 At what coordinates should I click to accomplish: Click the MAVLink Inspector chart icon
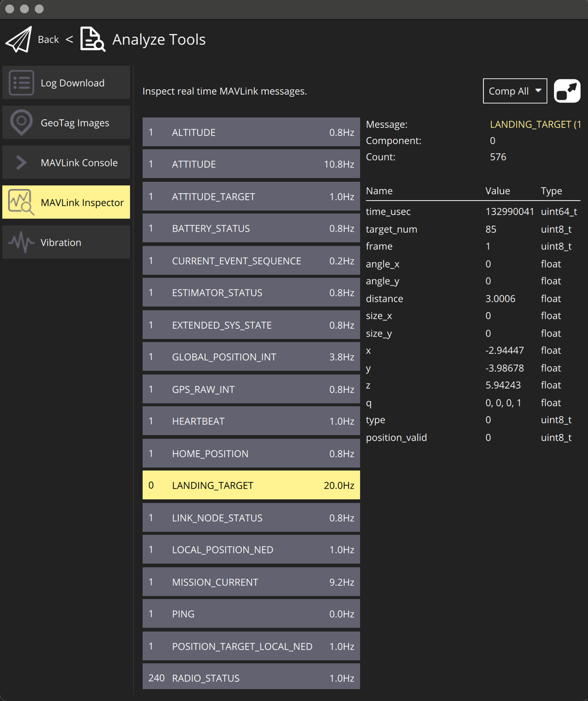21,202
